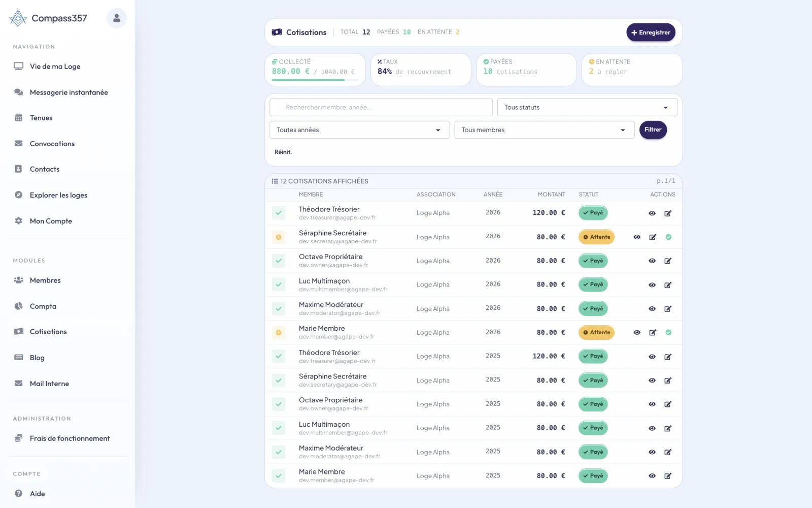812x508 pixels.
Task: Edit Marie Membre's 2025 cotisation
Action: coord(668,476)
